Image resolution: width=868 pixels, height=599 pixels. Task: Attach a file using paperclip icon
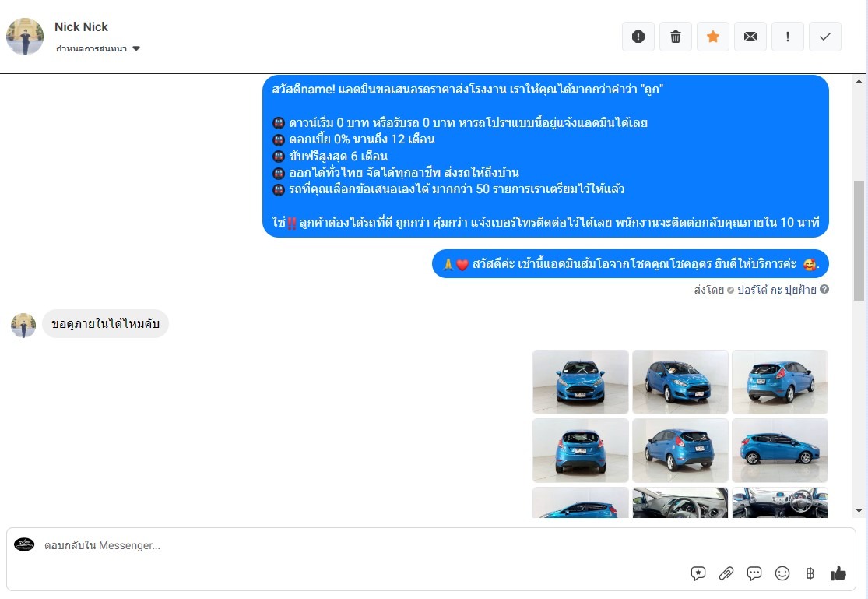point(726,573)
